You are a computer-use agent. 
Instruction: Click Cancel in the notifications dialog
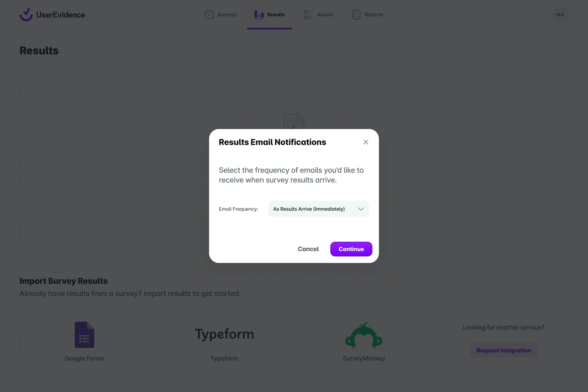(308, 249)
